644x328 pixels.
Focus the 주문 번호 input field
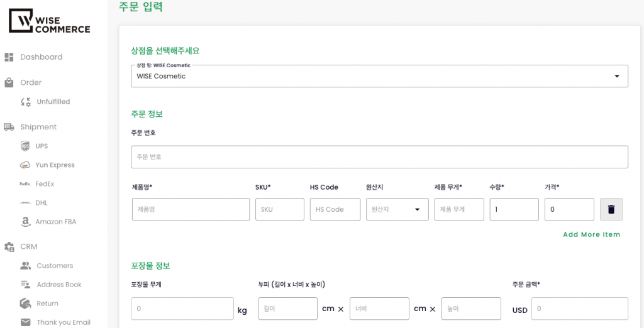point(379,157)
